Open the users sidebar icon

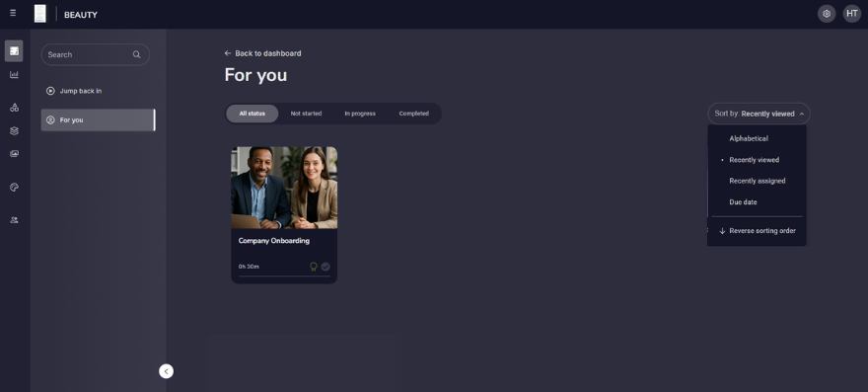pos(15,220)
